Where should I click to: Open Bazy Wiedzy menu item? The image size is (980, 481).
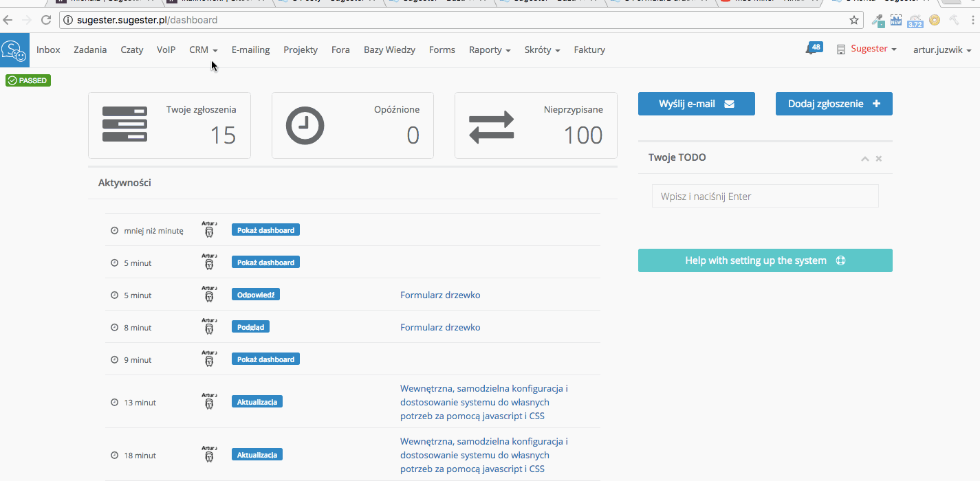tap(389, 49)
